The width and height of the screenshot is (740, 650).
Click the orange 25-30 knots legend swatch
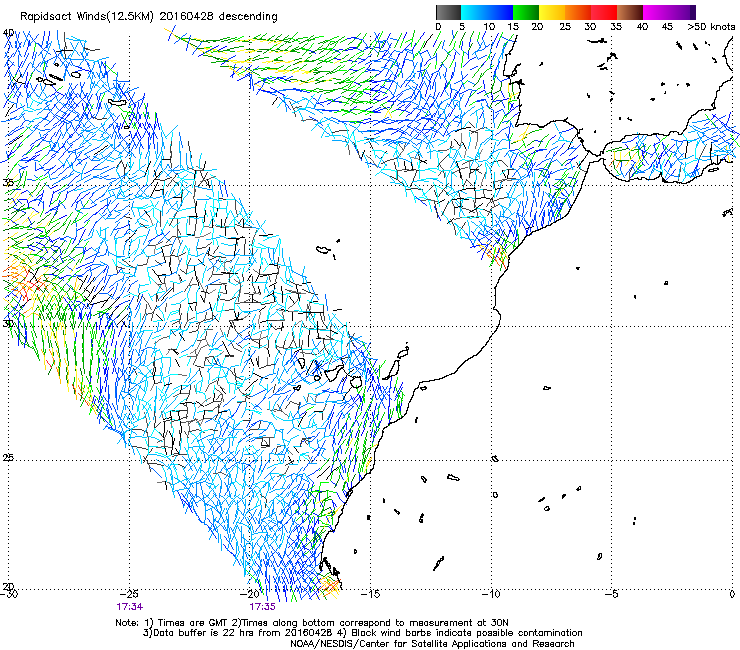[578, 12]
